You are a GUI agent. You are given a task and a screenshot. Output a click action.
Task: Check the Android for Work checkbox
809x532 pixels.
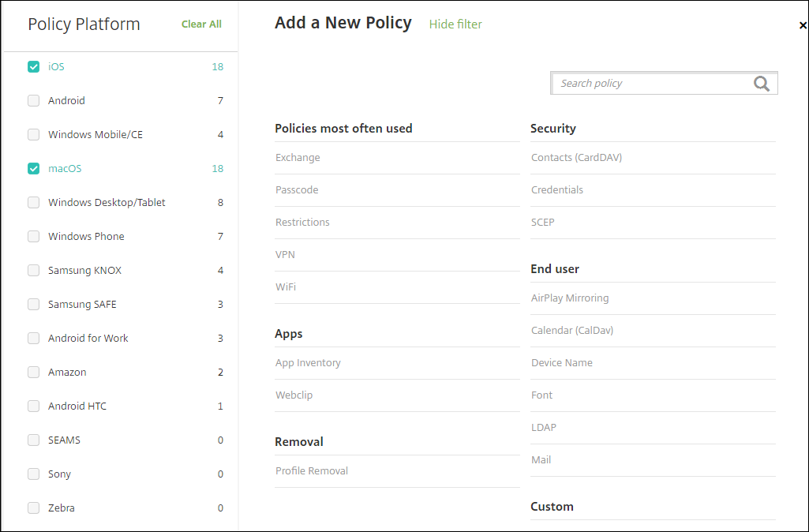[x=33, y=339]
